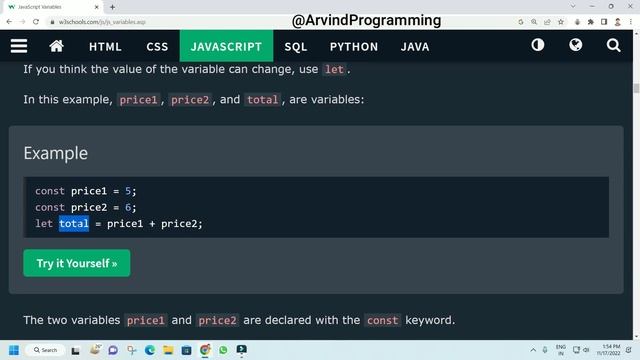
Task: Click the page vertical scrollbar thumb
Action: pyautogui.click(x=636, y=88)
